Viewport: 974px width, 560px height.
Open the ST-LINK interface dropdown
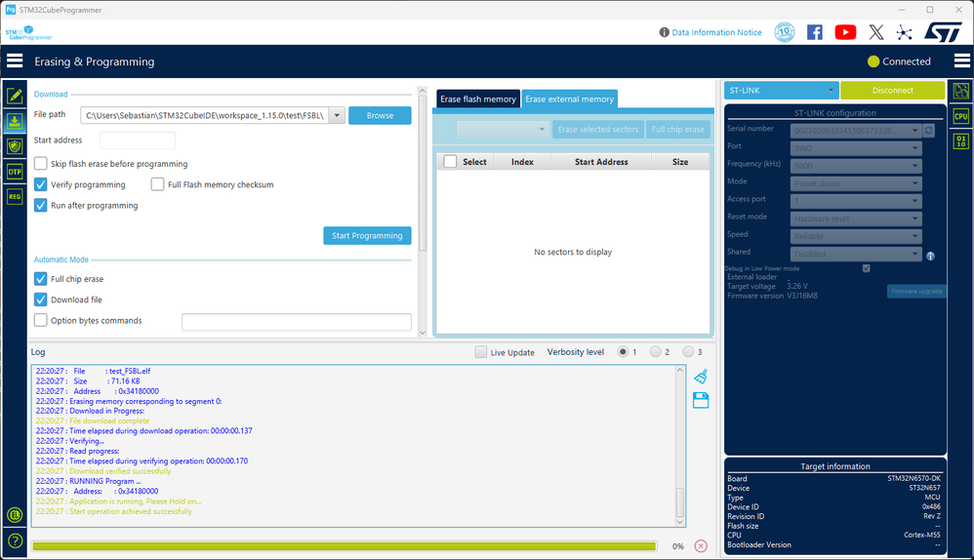(x=781, y=90)
